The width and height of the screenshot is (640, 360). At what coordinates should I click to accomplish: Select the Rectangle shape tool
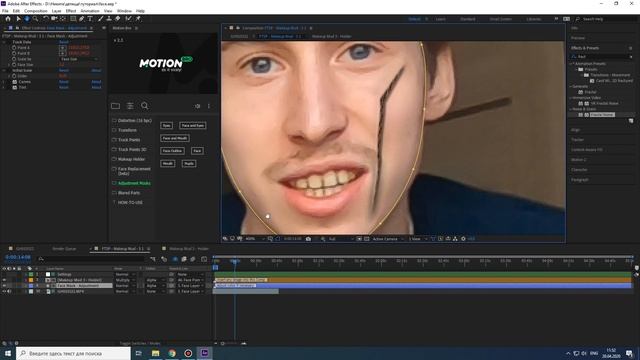click(x=73, y=19)
